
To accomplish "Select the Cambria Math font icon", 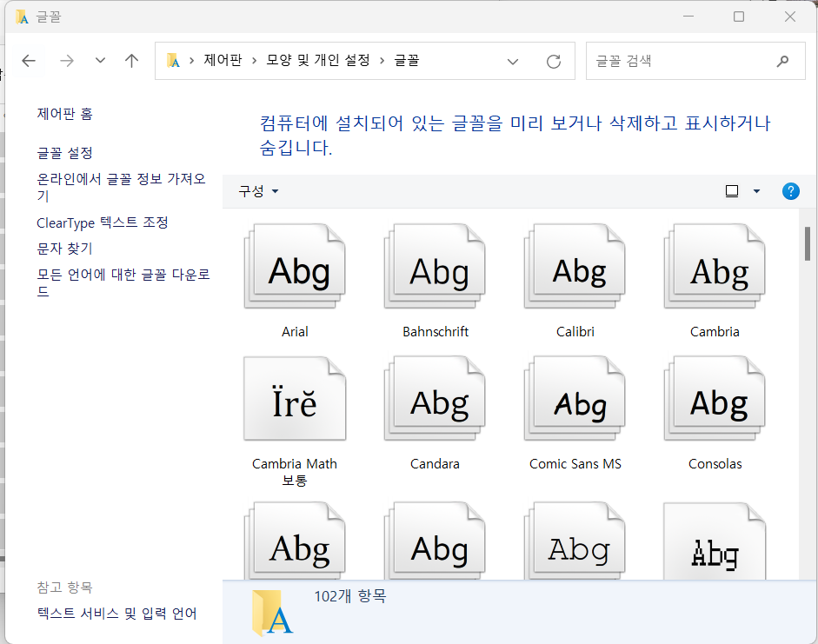I will click(x=295, y=398).
